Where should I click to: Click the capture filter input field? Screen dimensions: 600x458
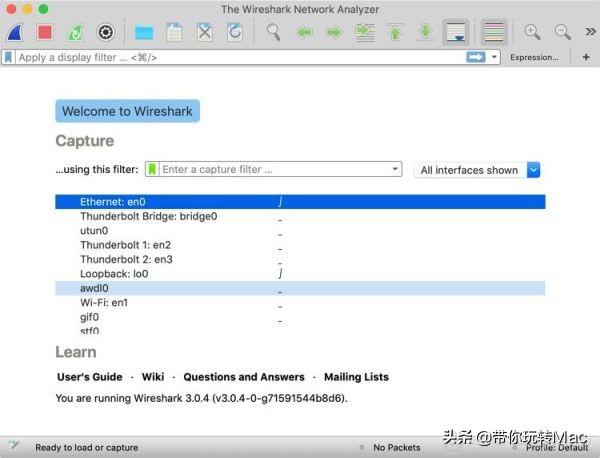pos(275,169)
